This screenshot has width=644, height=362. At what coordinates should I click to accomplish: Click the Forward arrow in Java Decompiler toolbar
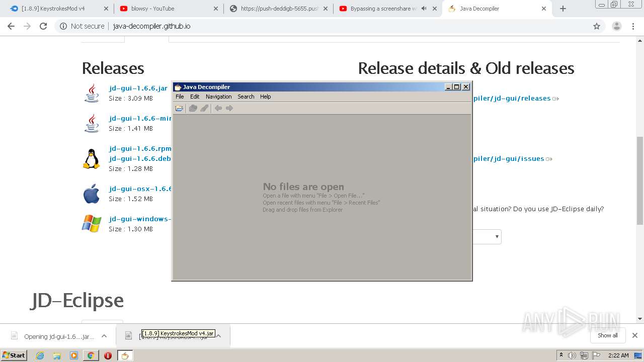pyautogui.click(x=229, y=108)
